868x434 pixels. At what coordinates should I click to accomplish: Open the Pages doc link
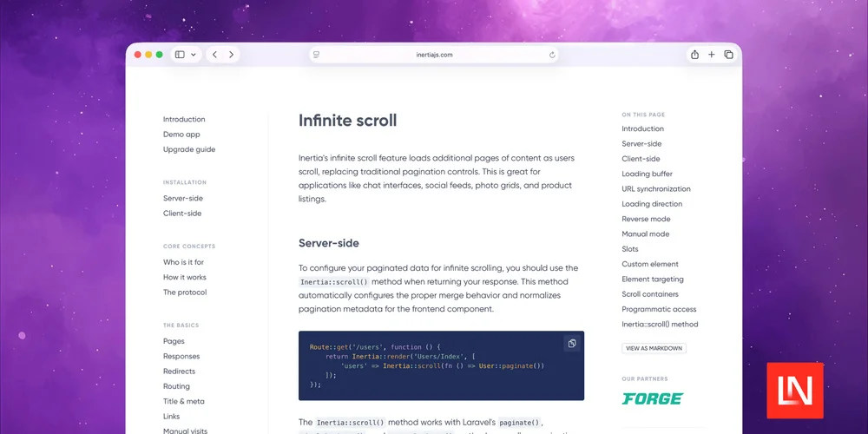point(174,341)
